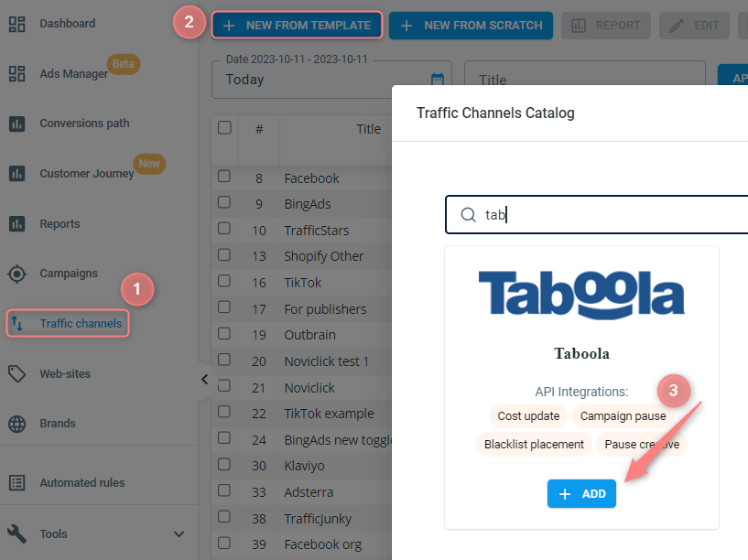
Task: Click the Title filter input field
Action: pos(585,79)
